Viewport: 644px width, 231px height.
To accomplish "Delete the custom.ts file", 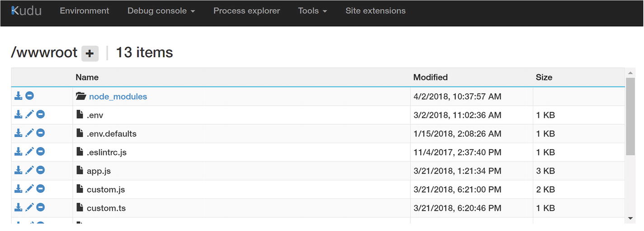I will pyautogui.click(x=41, y=207).
